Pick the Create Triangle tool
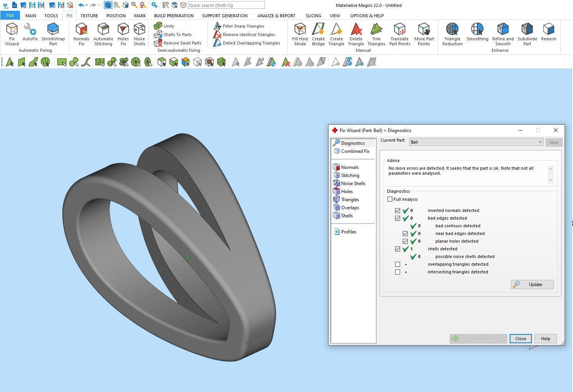The image size is (573, 392). click(336, 34)
